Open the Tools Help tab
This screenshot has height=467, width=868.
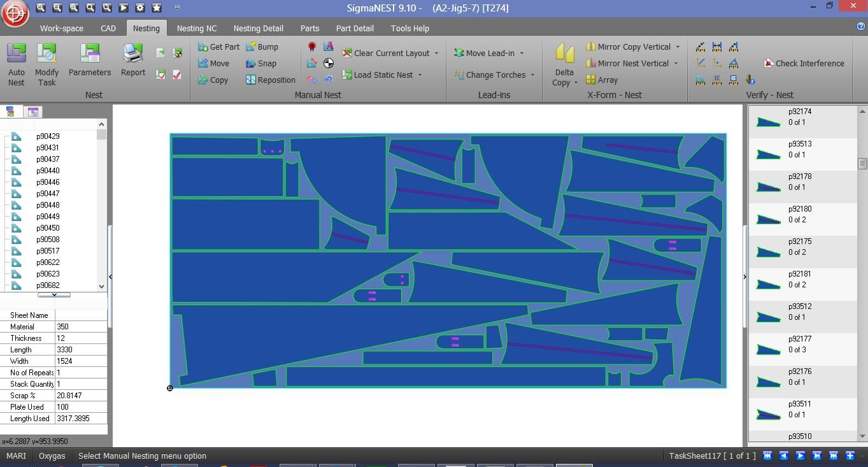pyautogui.click(x=410, y=28)
